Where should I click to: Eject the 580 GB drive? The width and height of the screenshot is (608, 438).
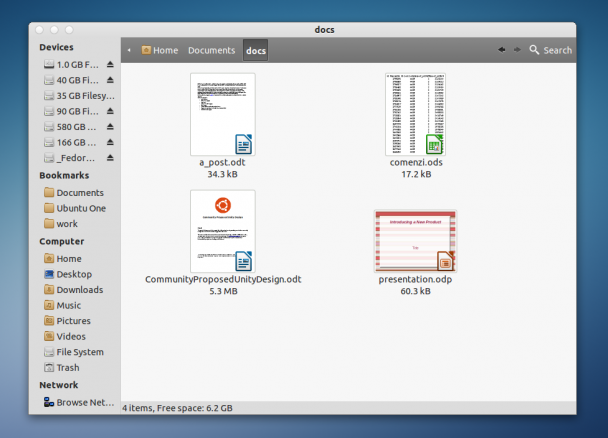point(110,127)
